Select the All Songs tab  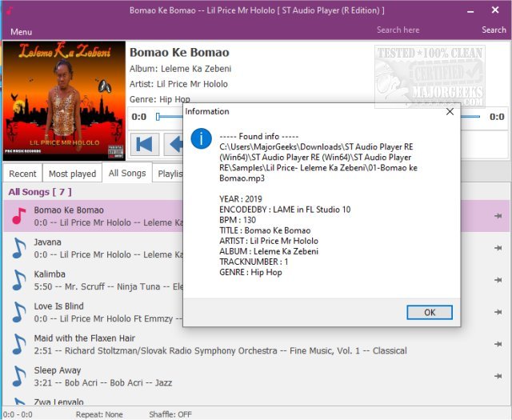pos(127,173)
